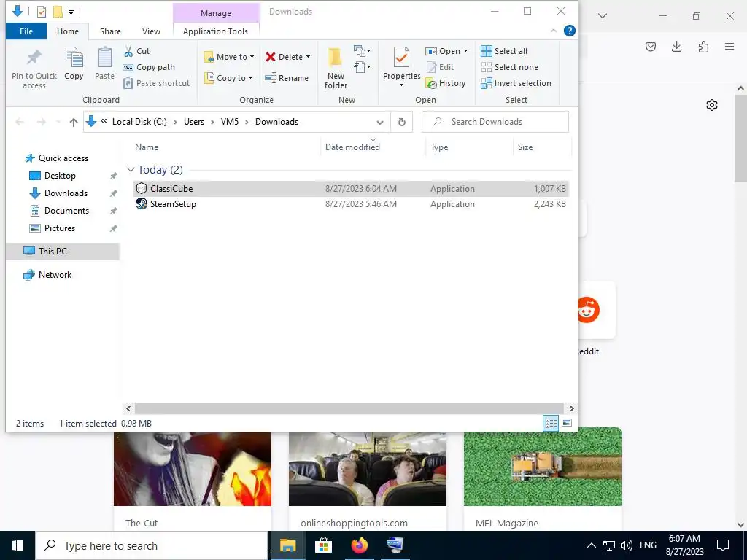
Task: Refresh the Downloads folder view
Action: pos(402,122)
